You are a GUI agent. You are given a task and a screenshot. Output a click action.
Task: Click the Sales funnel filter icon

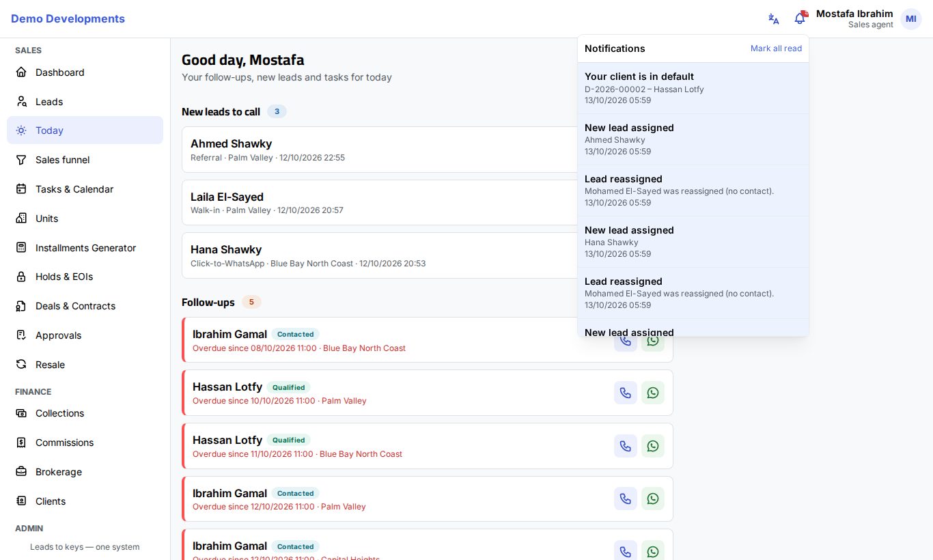(x=21, y=160)
